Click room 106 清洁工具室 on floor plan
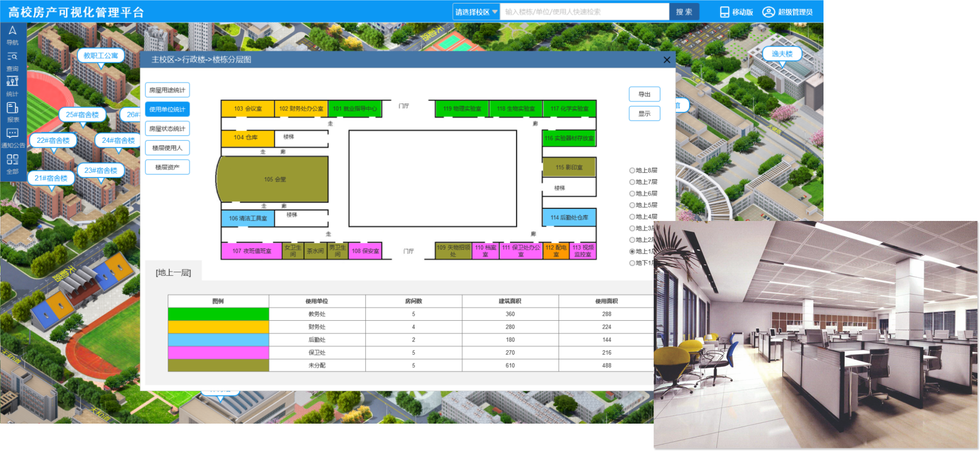This screenshot has width=980, height=451. (x=248, y=218)
